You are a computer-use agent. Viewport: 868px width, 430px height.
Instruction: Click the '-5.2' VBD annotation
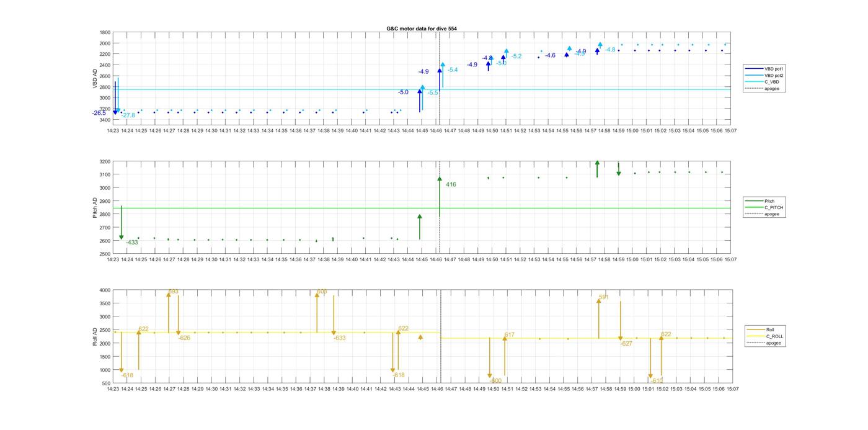(x=516, y=56)
